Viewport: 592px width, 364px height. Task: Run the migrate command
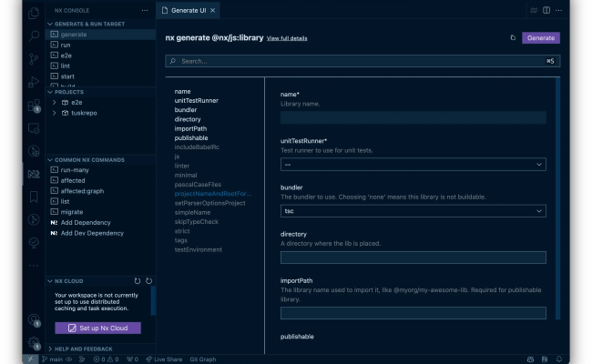[x=100, y=212]
